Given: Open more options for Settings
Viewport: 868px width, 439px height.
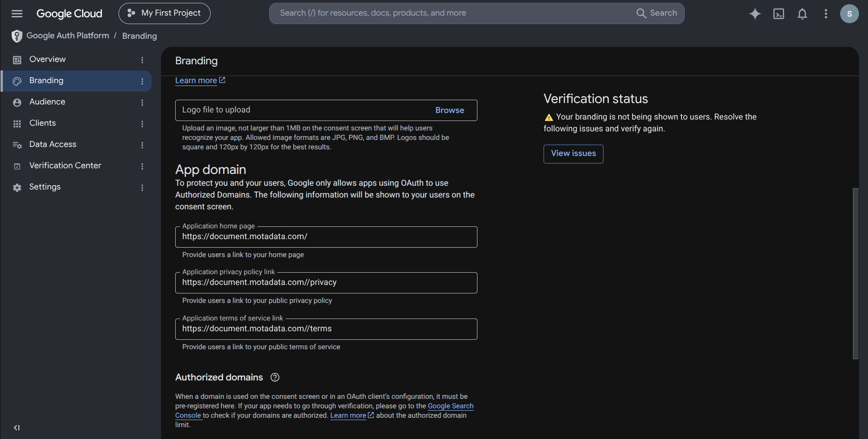Looking at the screenshot, I should click(142, 188).
